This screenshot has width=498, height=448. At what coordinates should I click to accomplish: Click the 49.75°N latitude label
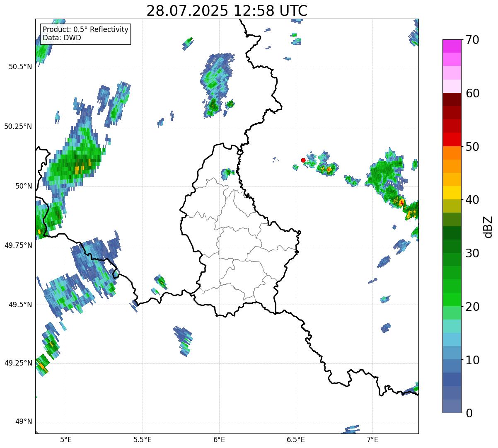[18, 245]
